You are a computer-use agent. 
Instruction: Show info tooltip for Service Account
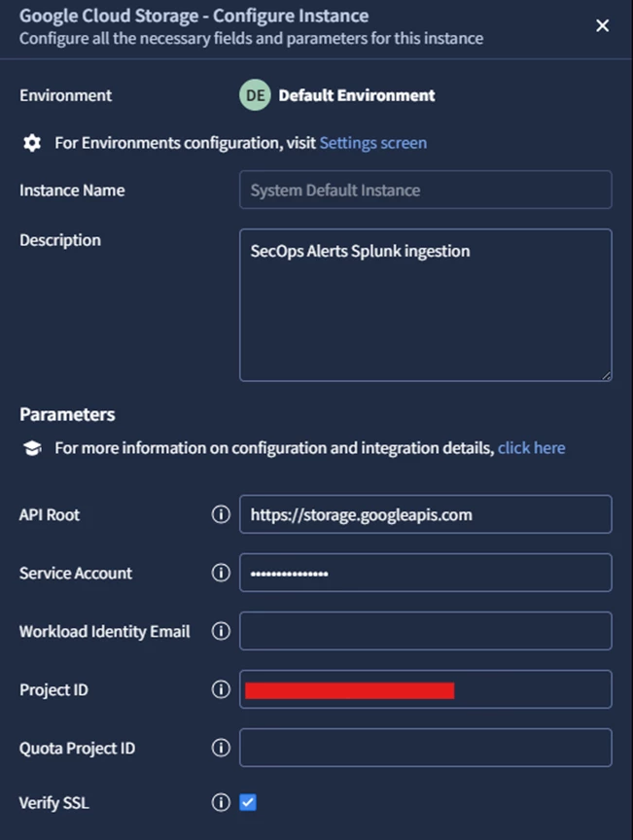pos(221,573)
